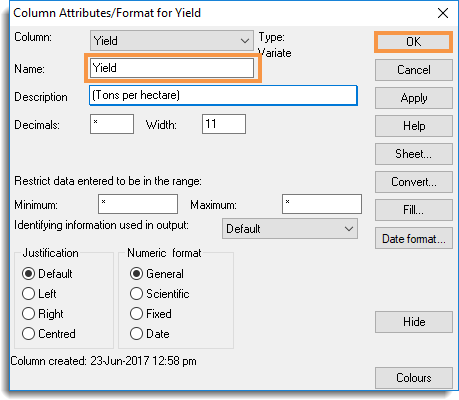Open the Identifying information Default dropdown
Screen dimensions: 459x400
290,229
